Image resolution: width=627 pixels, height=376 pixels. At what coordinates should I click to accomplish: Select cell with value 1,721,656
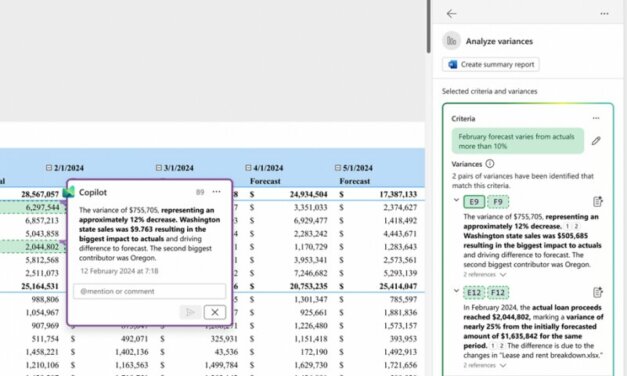tap(400, 365)
